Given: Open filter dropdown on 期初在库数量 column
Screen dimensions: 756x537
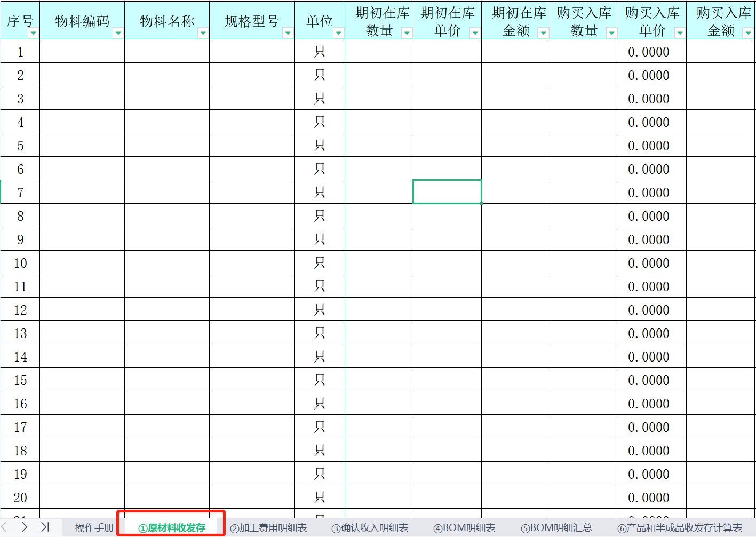Looking at the screenshot, I should pos(407,34).
